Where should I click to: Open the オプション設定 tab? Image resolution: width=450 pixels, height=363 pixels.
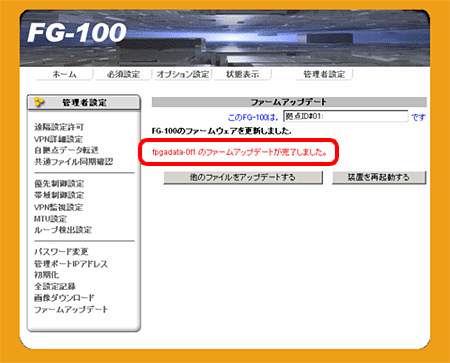183,74
